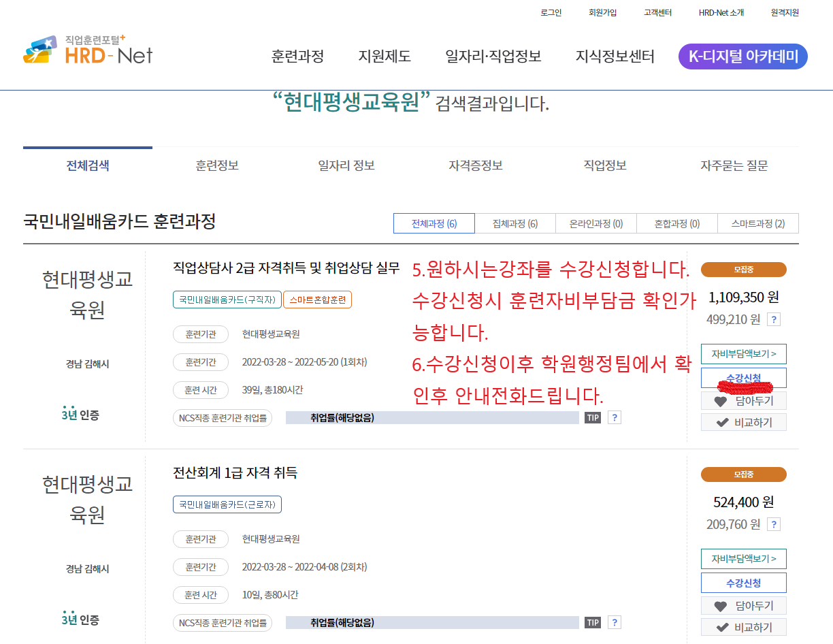
Task: Click 모집중 badge of 전산회계 course
Action: pyautogui.click(x=744, y=474)
